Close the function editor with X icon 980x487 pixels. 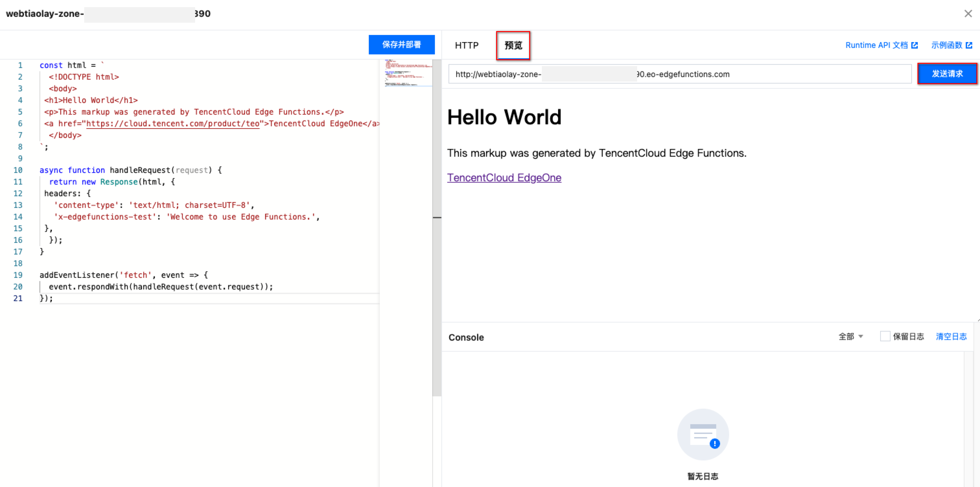[x=968, y=14]
